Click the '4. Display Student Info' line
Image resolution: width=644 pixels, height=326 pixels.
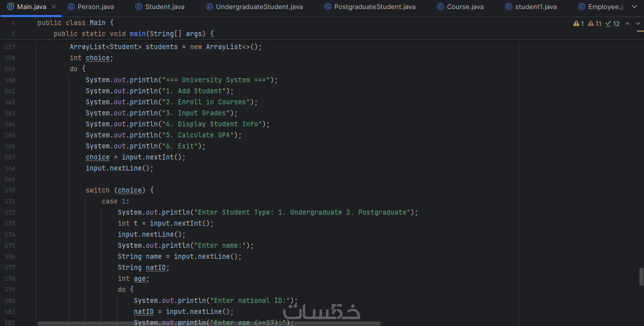(177, 124)
